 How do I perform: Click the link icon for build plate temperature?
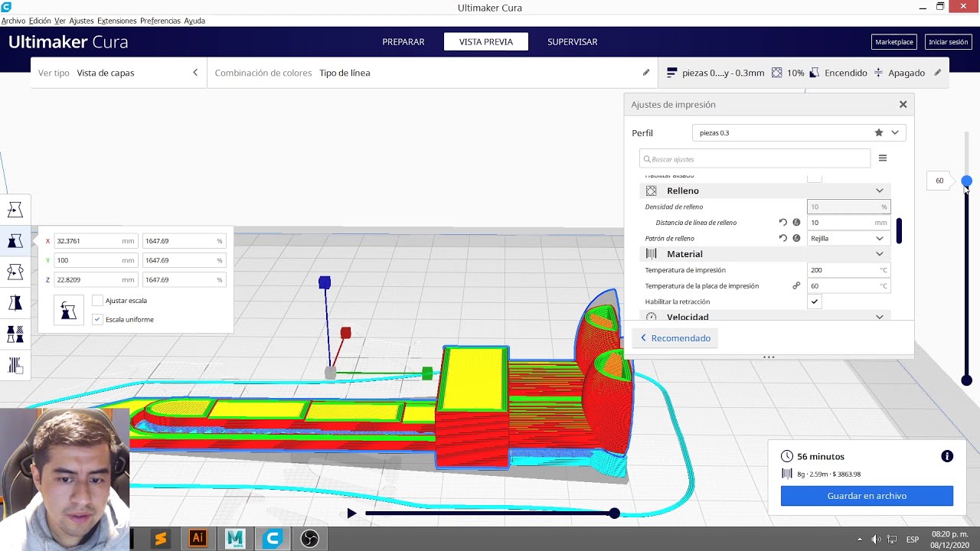point(796,285)
